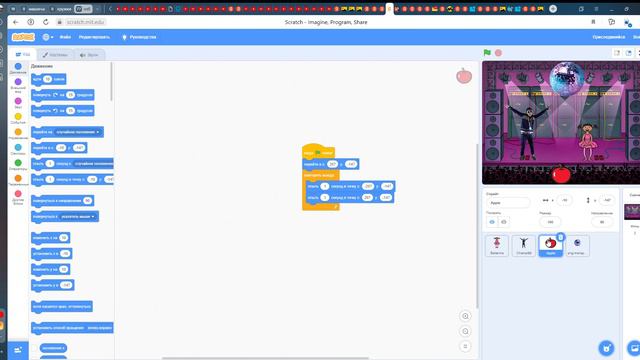
Task: Click the if-on-edge-bounce palette block
Action: pyautogui.click(x=62, y=307)
